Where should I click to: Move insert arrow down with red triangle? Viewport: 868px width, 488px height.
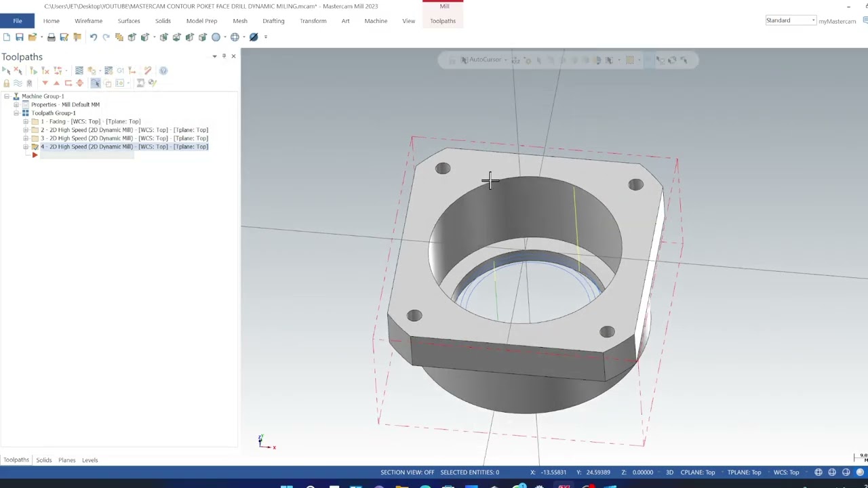45,83
